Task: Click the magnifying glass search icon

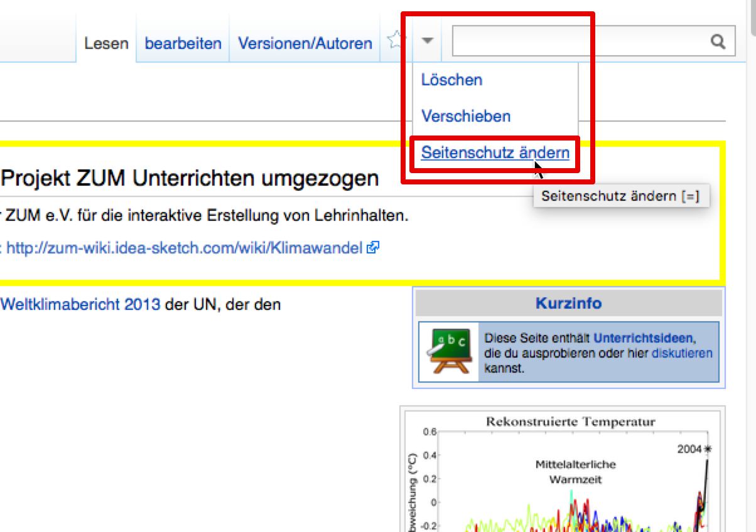Action: pos(717,41)
